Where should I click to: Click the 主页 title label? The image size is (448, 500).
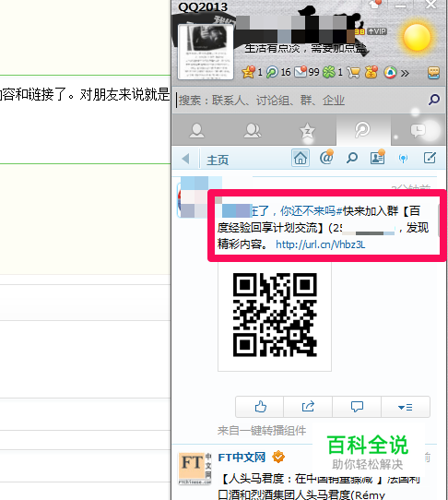tap(218, 160)
